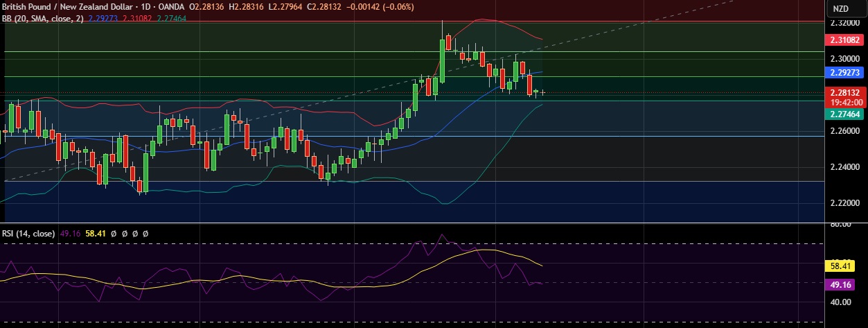868x328 pixels.
Task: Click the yellow 58.41 value in RSI legend
Action: click(x=94, y=234)
